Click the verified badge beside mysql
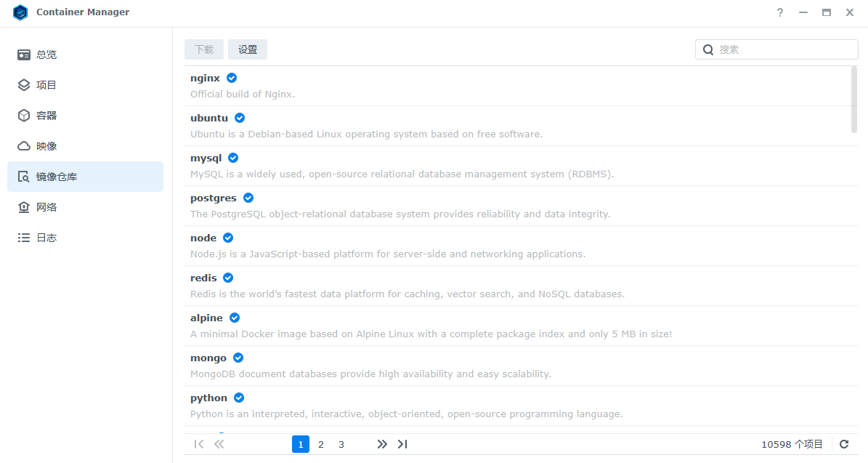This screenshot has height=463, width=868. (x=233, y=158)
